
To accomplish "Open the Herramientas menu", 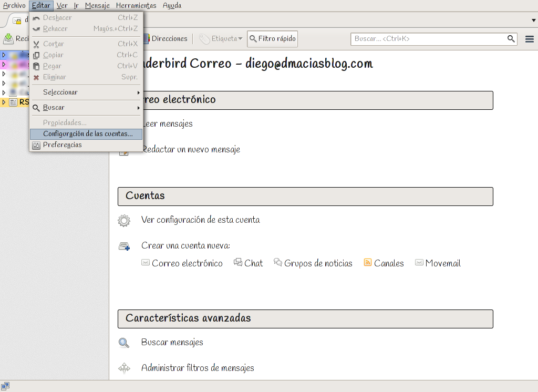I will (x=136, y=5).
